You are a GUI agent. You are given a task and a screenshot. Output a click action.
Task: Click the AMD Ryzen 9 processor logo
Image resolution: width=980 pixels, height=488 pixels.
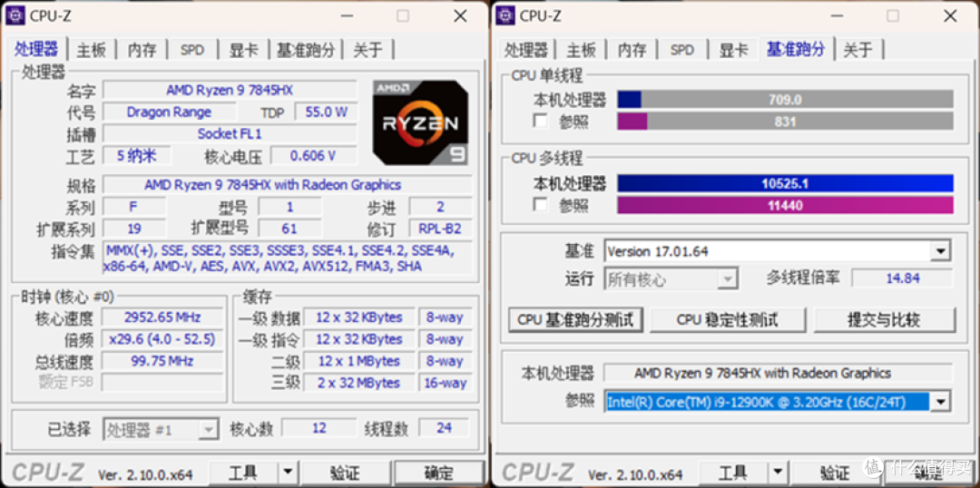click(421, 122)
